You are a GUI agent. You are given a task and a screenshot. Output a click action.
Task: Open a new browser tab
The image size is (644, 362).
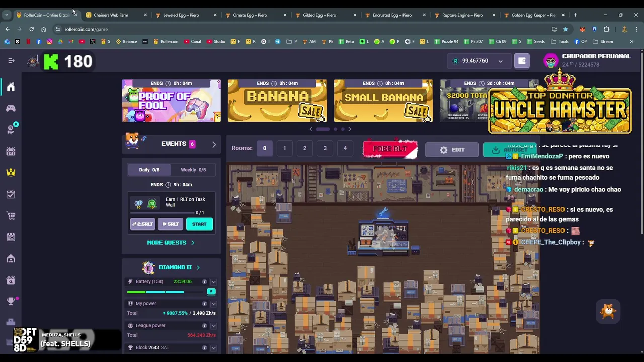point(575,15)
